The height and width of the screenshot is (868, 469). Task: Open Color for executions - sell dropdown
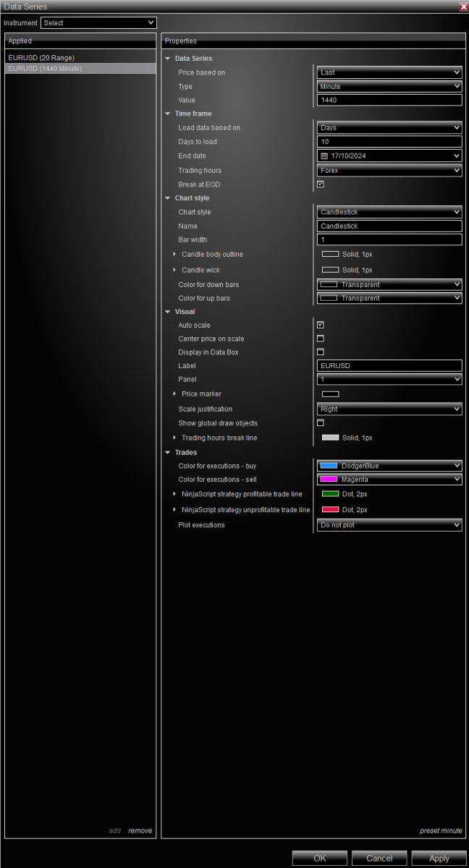[389, 479]
